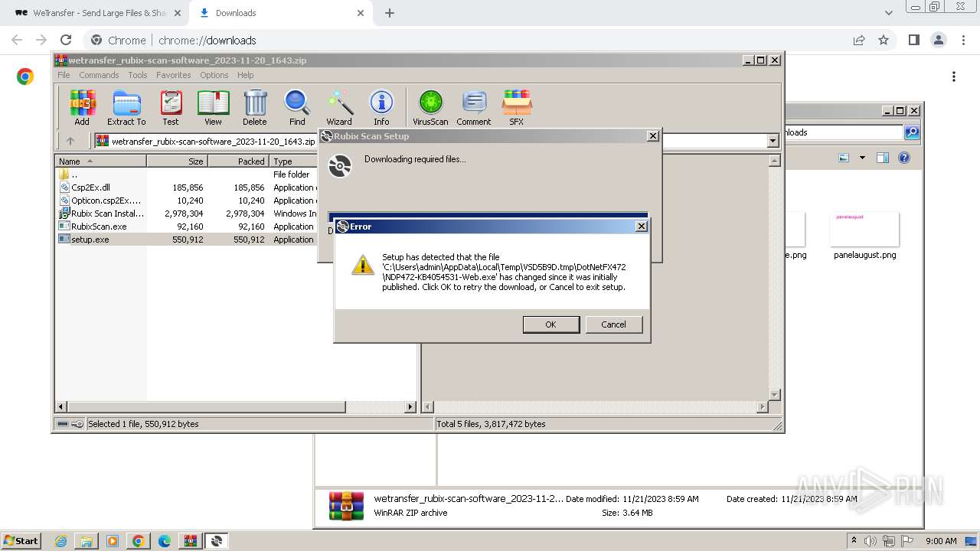Image resolution: width=980 pixels, height=551 pixels.
Task: Sort file list by Size column
Action: 177,161
